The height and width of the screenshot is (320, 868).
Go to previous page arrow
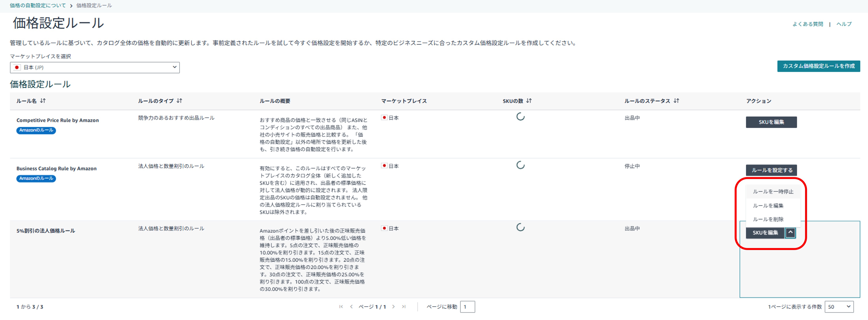coord(352,307)
